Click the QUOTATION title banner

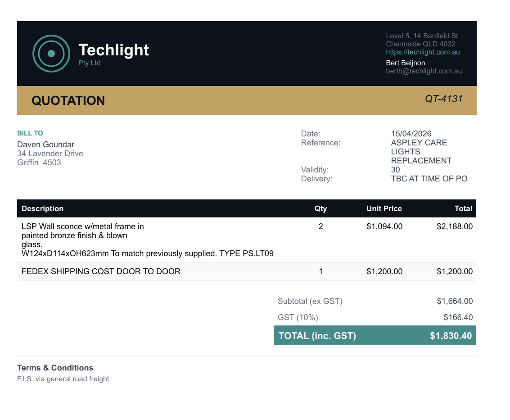click(x=247, y=100)
